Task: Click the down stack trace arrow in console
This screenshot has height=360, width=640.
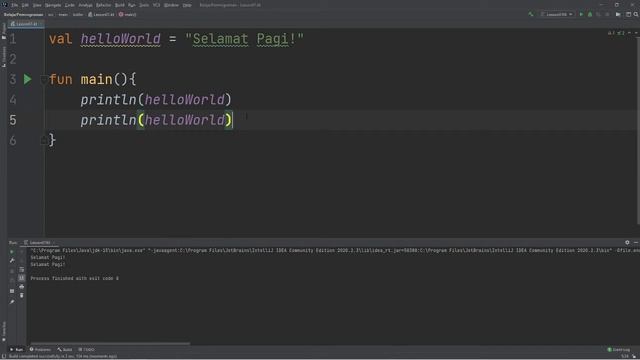Action: point(22,260)
